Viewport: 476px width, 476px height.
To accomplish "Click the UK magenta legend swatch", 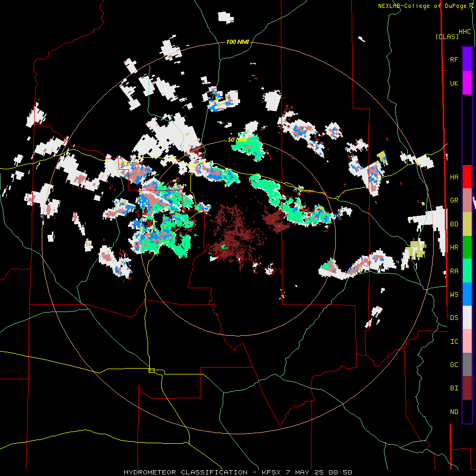I will (x=467, y=83).
